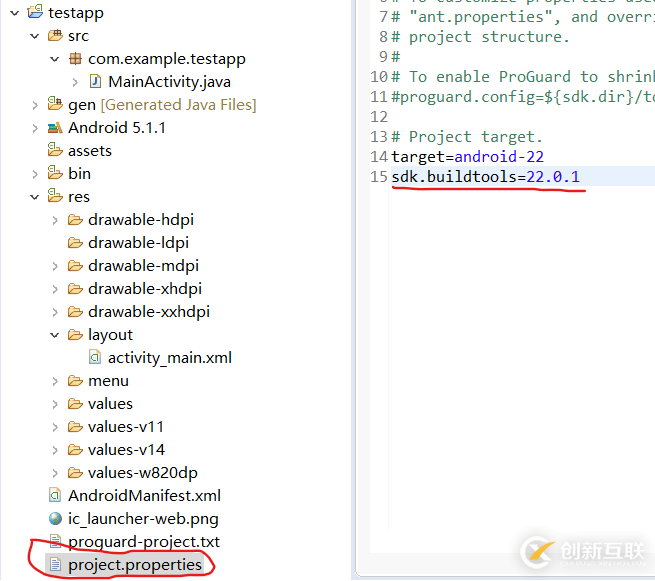Click the '# Project target.' comment line
Screen dimensions: 655x581
click(467, 137)
